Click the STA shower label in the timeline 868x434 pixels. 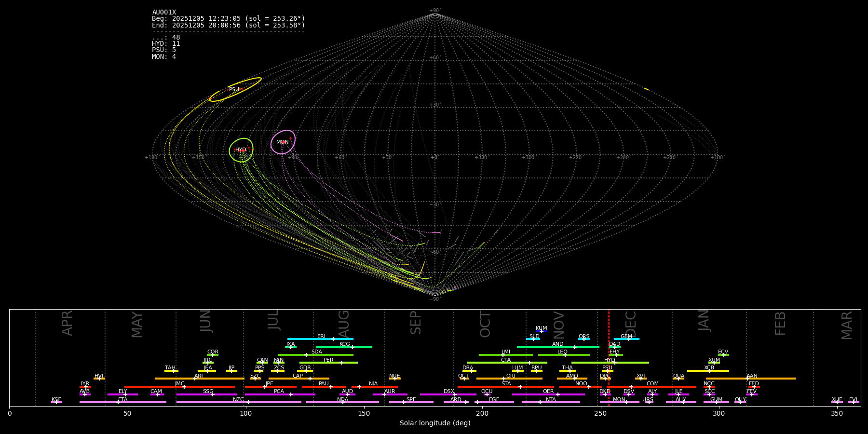pos(506,384)
